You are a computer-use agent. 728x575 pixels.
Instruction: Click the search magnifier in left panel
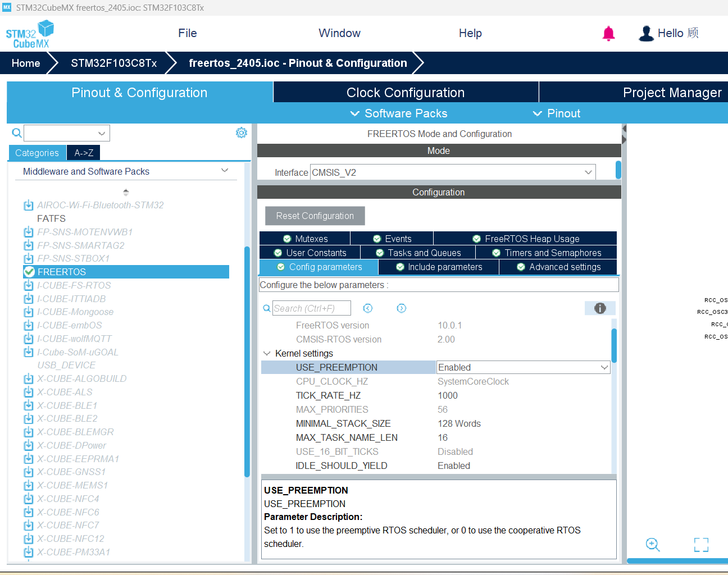coord(17,133)
